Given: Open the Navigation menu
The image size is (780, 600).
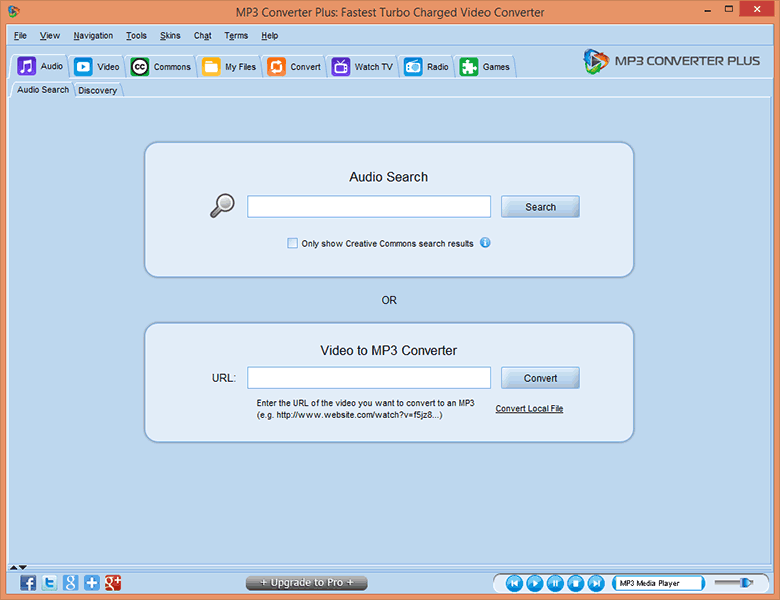Looking at the screenshot, I should [93, 36].
